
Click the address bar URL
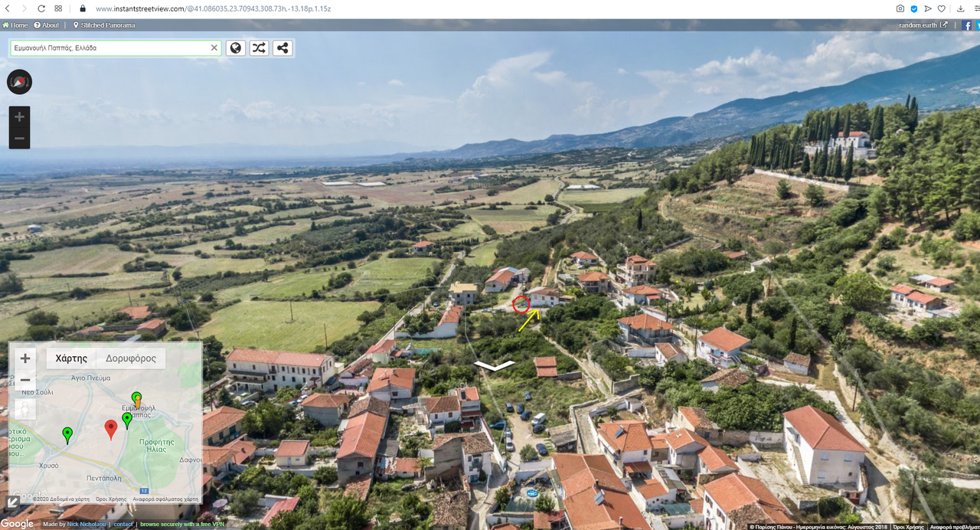tap(213, 8)
